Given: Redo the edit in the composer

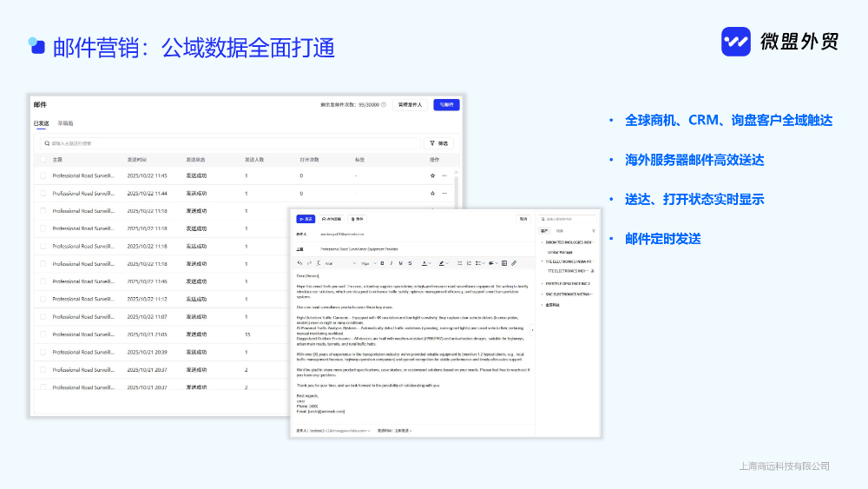Looking at the screenshot, I should 309,263.
